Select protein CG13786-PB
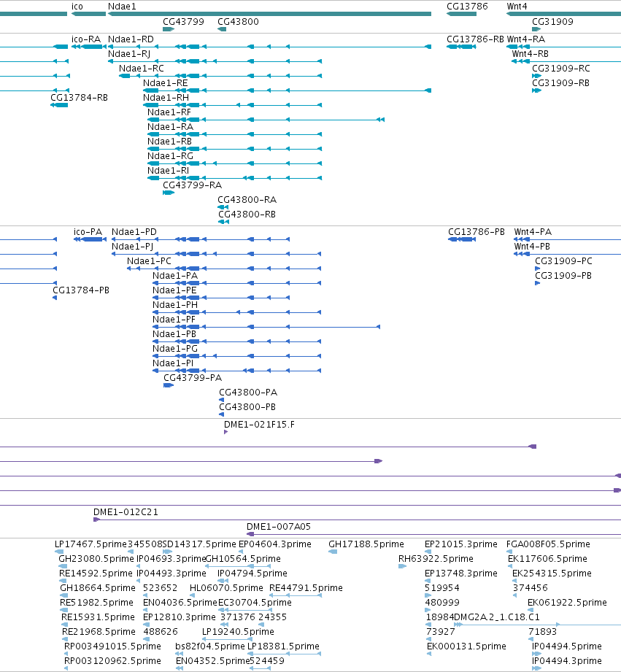This screenshot has width=621, height=672. (463, 239)
